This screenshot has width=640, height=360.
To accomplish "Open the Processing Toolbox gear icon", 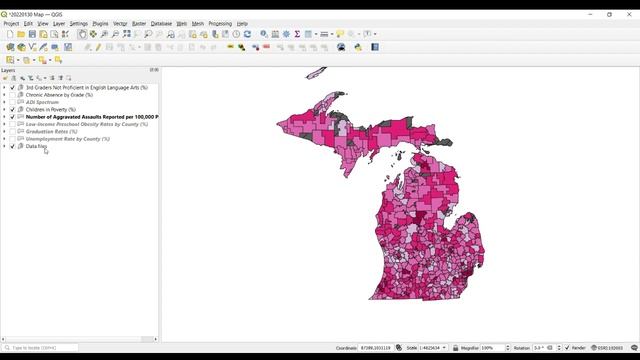I will [x=286, y=34].
